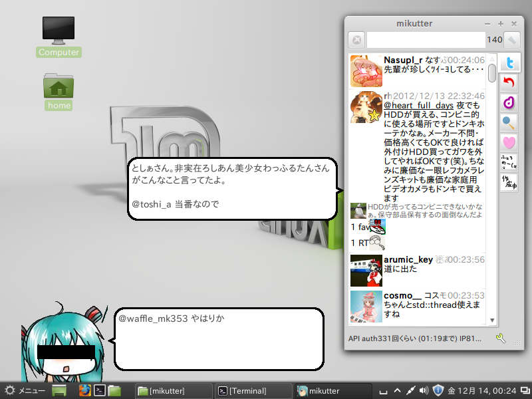
Task: Click the tweet compose text field
Action: (426, 40)
